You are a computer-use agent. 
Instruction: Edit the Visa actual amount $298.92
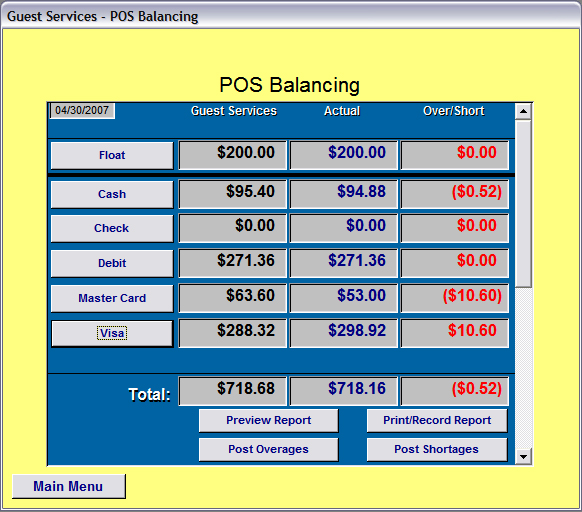[343, 333]
